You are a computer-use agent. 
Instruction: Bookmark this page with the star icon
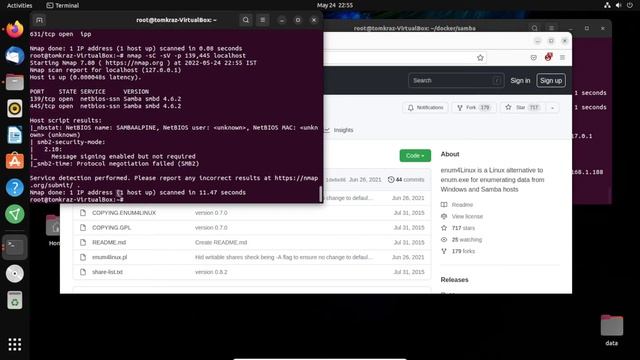[x=480, y=58]
